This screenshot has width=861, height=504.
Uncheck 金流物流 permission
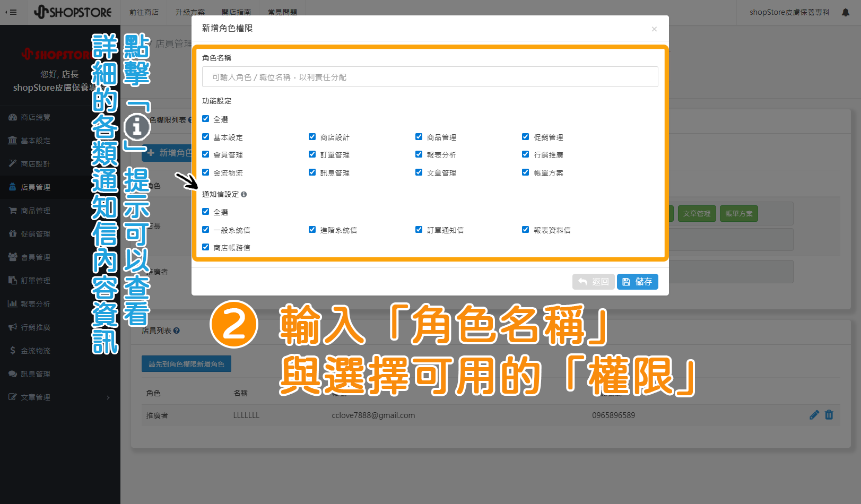coord(206,172)
